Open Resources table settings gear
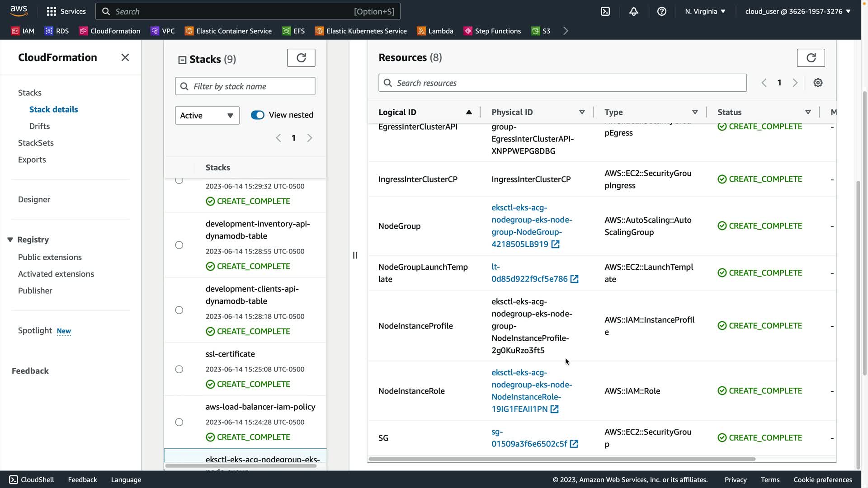868x488 pixels. click(x=818, y=83)
